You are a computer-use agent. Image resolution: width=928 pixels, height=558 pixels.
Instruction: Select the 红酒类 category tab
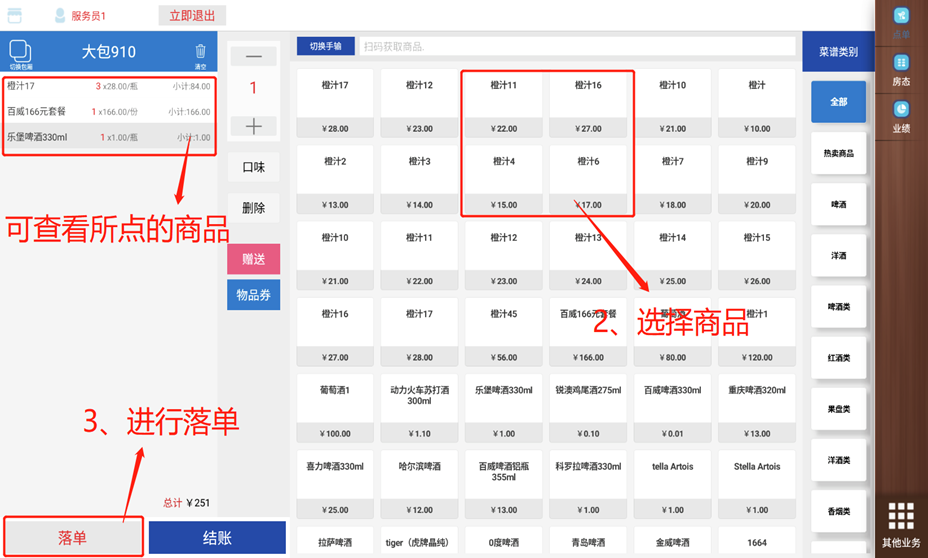click(838, 358)
